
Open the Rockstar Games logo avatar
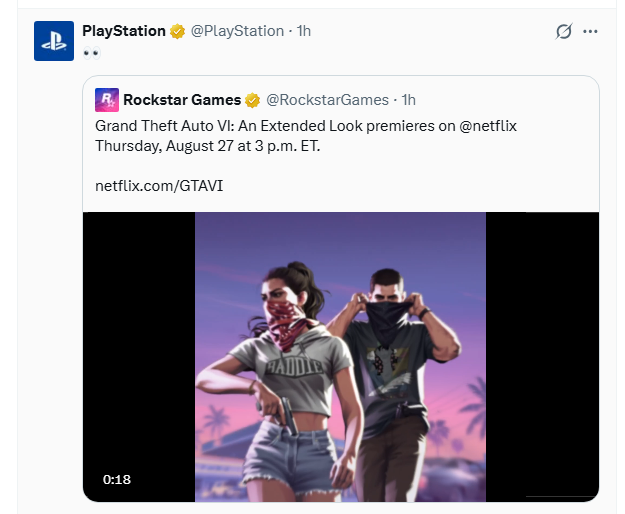tap(107, 100)
